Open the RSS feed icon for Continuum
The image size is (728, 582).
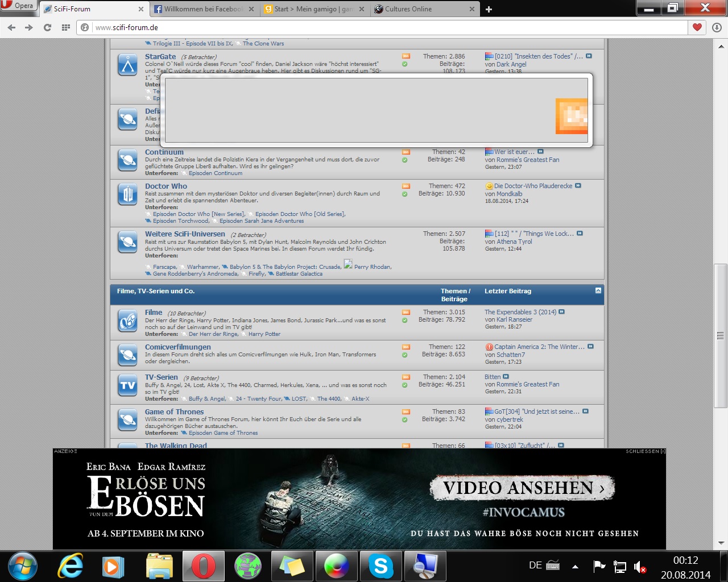406,152
